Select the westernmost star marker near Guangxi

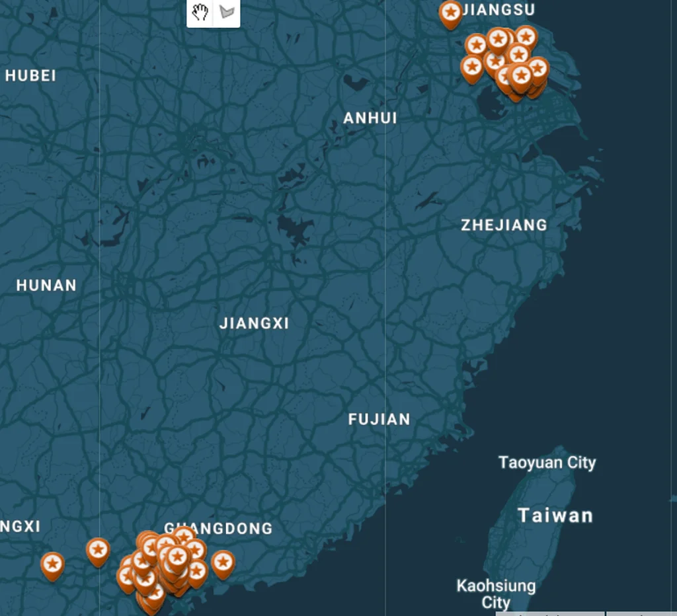click(x=53, y=566)
